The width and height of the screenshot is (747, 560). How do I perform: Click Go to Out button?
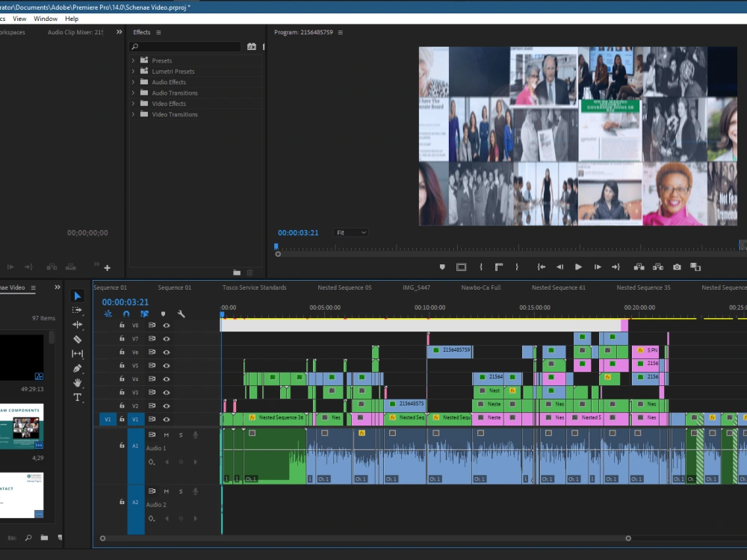616,267
